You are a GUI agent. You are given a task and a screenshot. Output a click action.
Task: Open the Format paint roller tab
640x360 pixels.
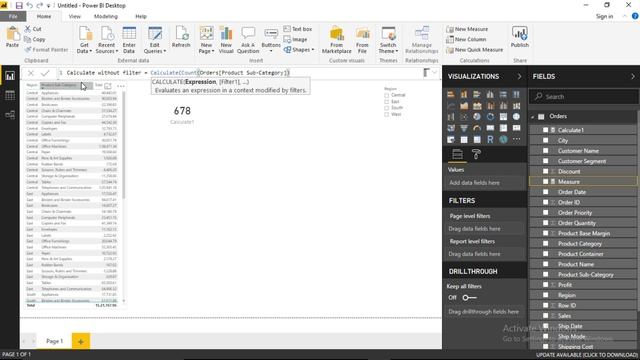[x=476, y=154]
